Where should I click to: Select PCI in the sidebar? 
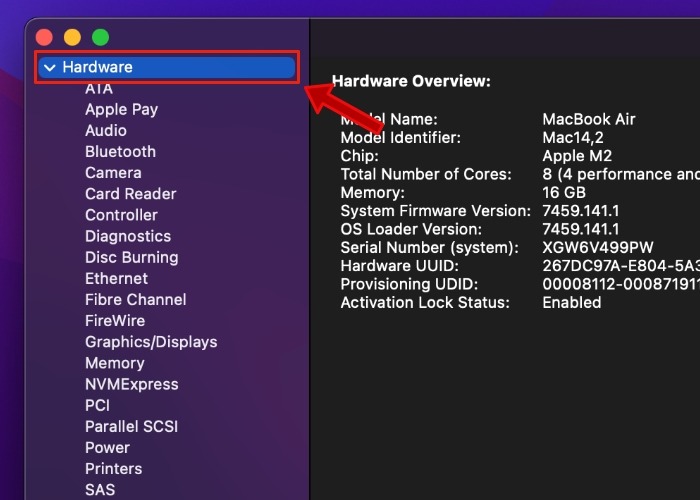tap(97, 405)
